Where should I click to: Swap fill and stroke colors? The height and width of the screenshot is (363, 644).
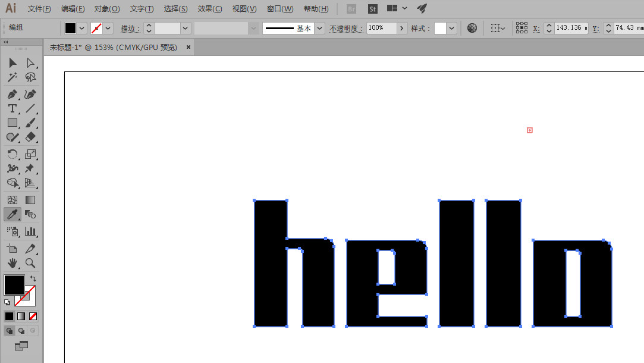(x=33, y=278)
